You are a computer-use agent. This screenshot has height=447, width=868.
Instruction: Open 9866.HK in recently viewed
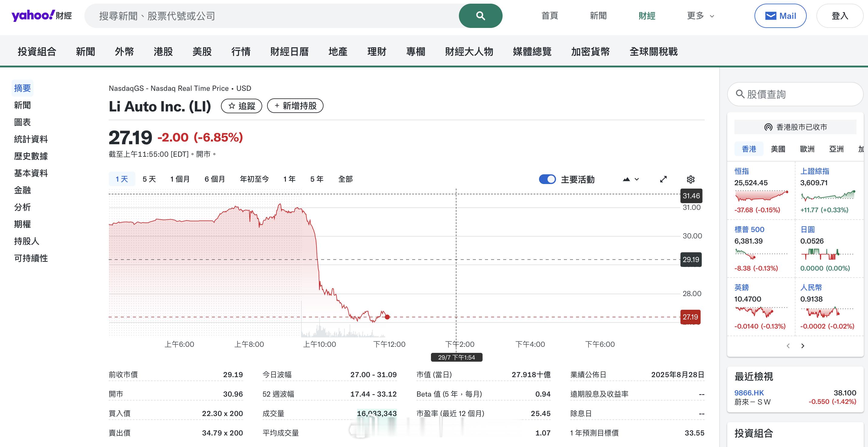(749, 393)
